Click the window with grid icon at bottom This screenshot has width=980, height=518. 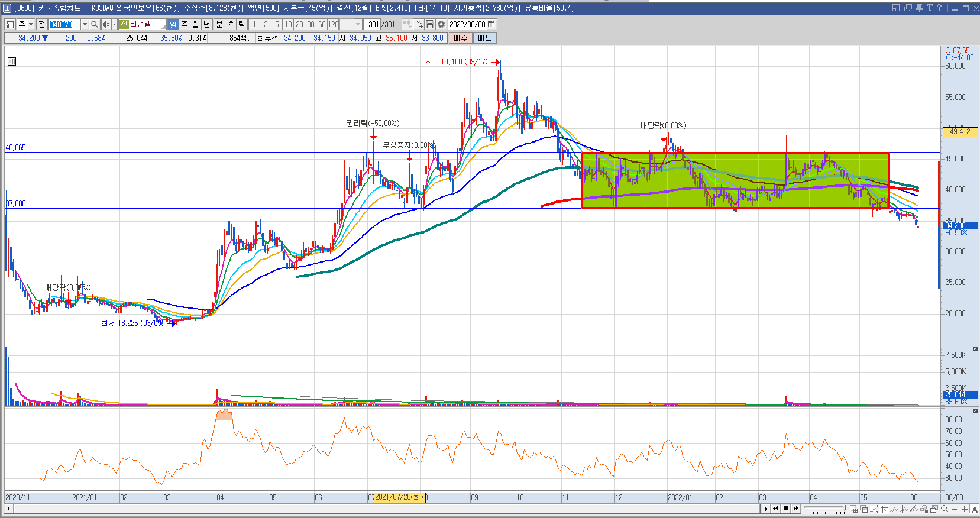coord(853,509)
